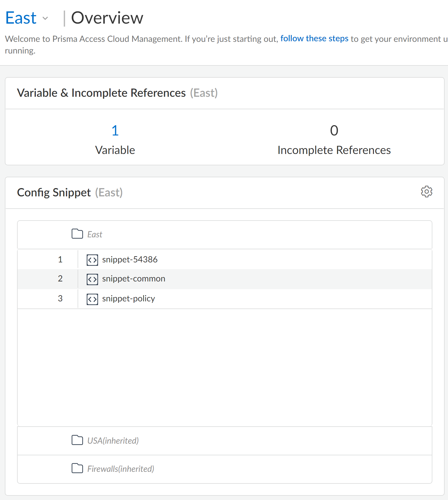Open the Config Snippet settings gear
The height and width of the screenshot is (500, 448).
426,192
